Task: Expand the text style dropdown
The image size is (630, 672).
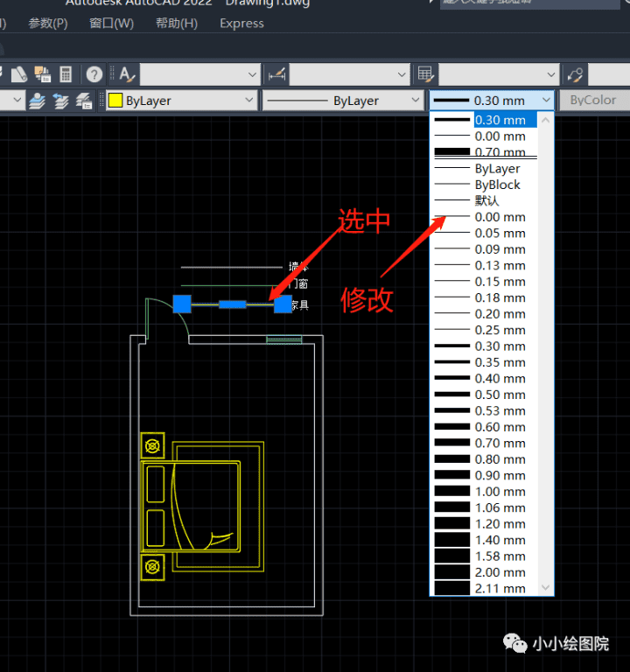Action: pos(252,74)
